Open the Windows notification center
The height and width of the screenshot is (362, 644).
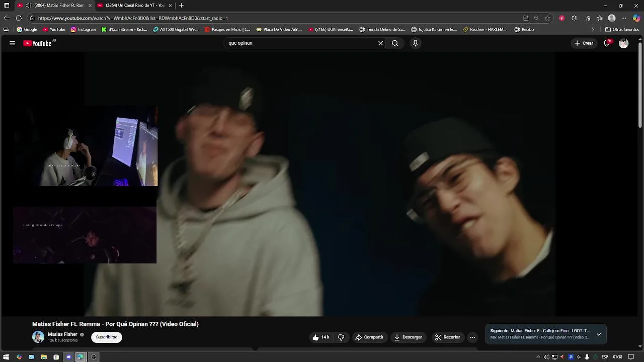coord(631,357)
